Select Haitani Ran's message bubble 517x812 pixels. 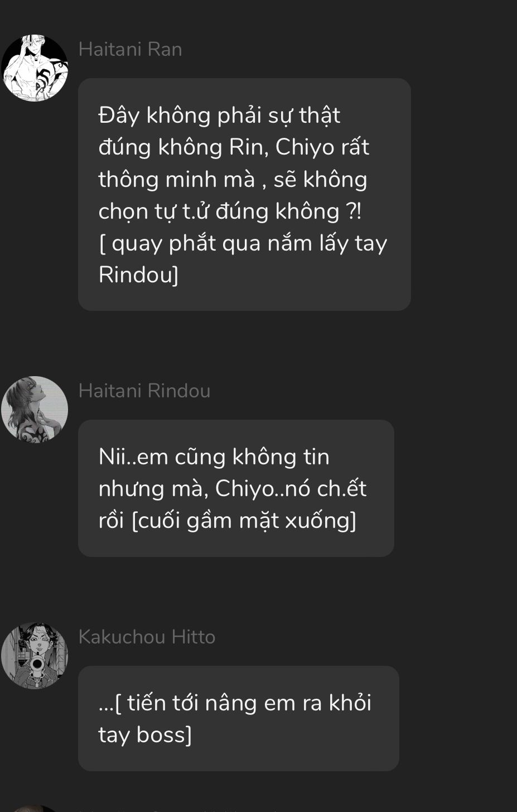244,194
